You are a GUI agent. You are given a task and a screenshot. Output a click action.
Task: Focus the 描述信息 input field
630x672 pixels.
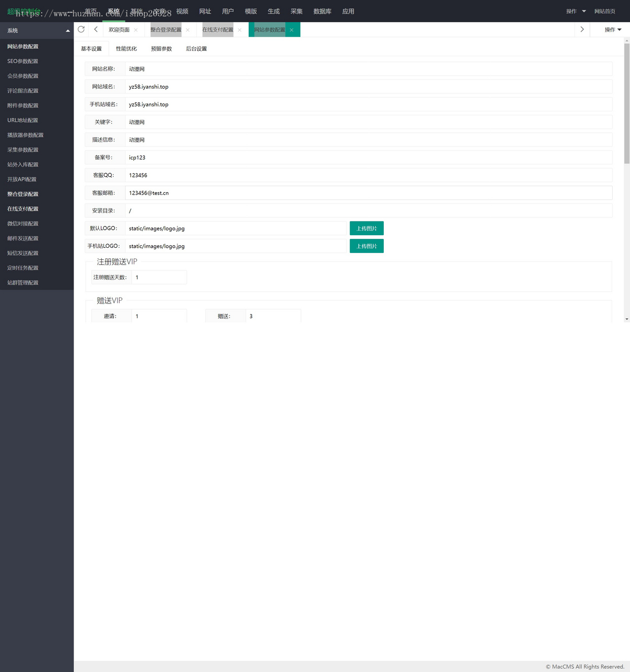click(x=369, y=140)
